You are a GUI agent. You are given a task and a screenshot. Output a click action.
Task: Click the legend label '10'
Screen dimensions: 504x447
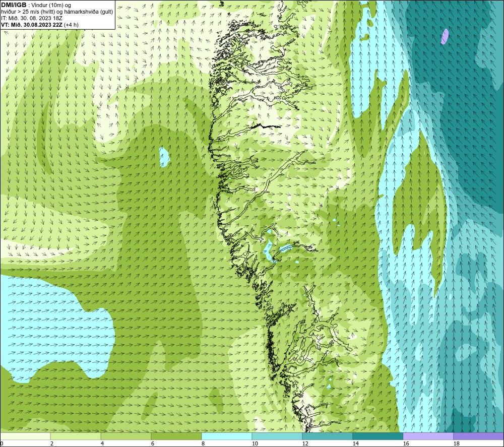(255, 443)
